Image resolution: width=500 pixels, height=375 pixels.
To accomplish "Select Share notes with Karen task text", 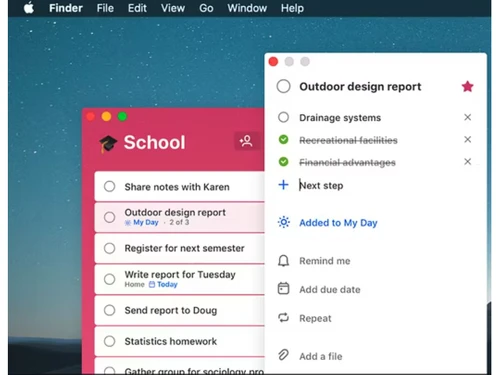I will click(x=177, y=187).
